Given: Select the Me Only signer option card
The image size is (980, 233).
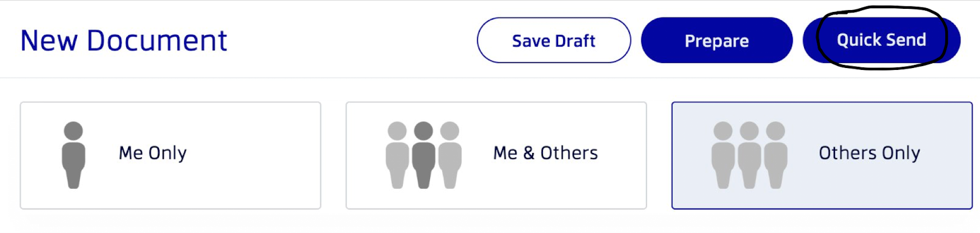Looking at the screenshot, I should [x=170, y=155].
